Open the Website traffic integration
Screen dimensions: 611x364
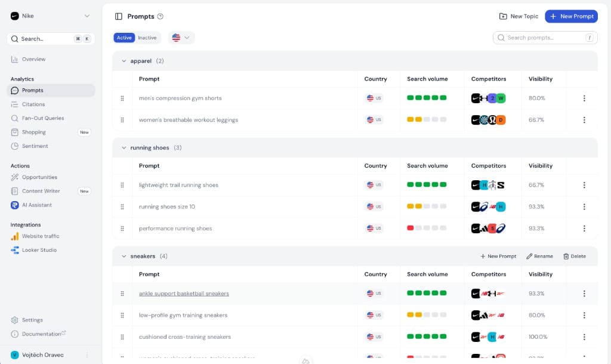pos(42,236)
